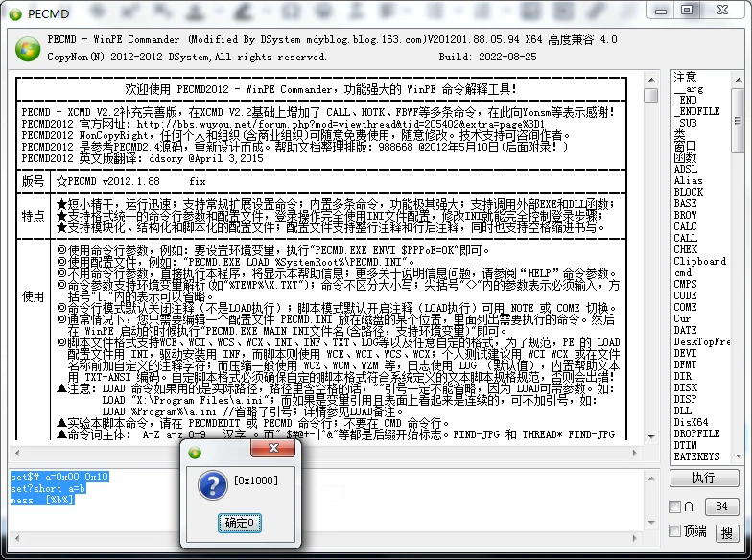Select DEVI in the command list
Viewport: 752px width, 560px height.
pyautogui.click(x=685, y=353)
